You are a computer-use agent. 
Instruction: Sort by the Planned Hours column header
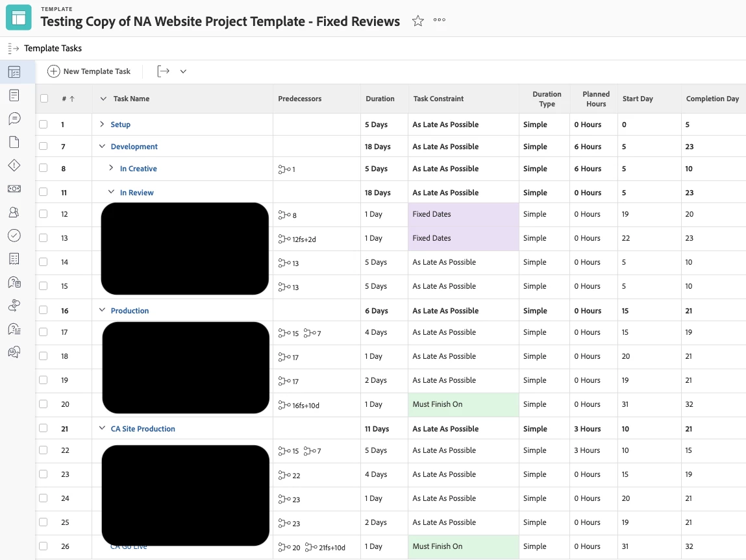tap(596, 99)
